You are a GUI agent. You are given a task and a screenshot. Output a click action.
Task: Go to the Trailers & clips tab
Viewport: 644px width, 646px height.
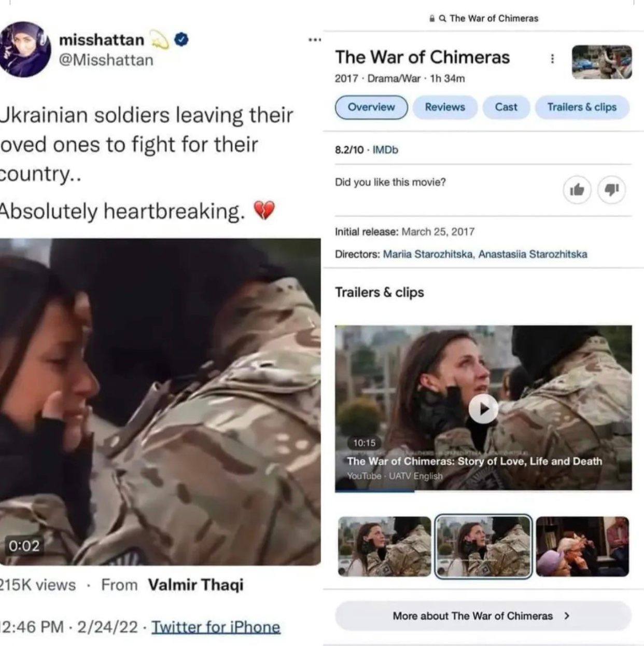tap(582, 107)
